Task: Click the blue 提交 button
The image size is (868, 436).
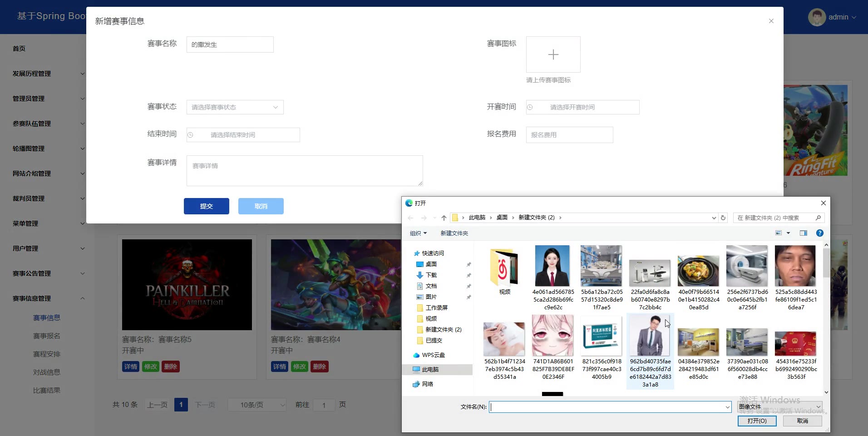Action: point(206,206)
